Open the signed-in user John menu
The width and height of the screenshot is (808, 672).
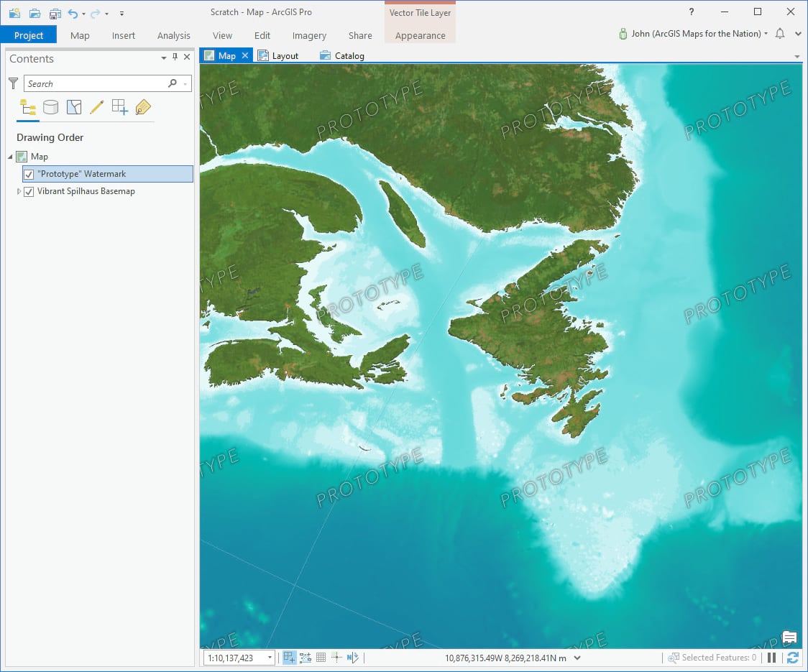pos(693,34)
